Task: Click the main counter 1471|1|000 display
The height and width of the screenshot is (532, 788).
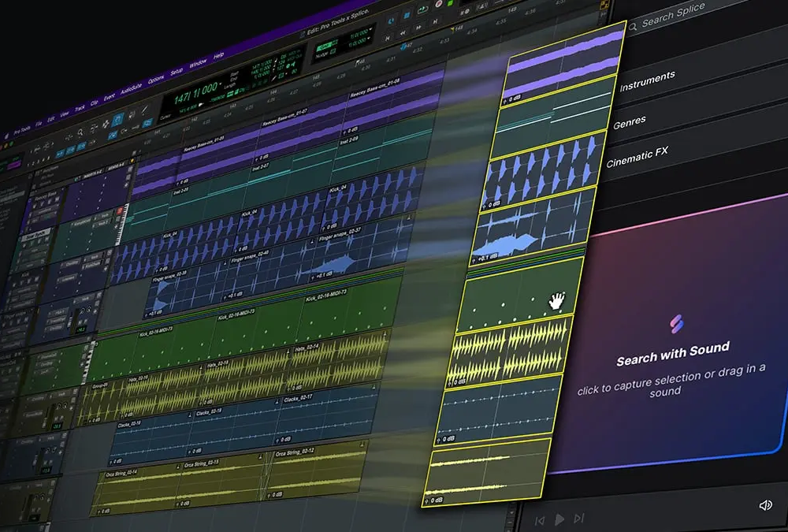Action: click(x=195, y=93)
